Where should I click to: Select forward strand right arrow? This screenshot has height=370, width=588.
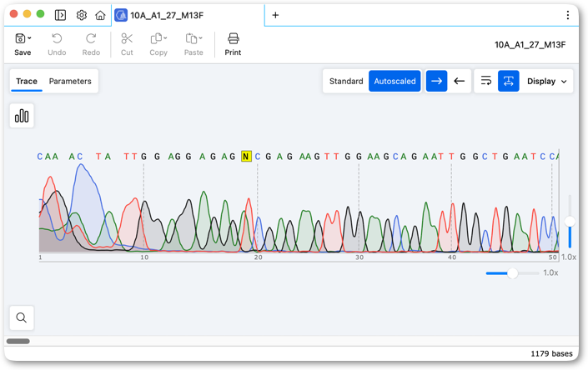pos(436,81)
